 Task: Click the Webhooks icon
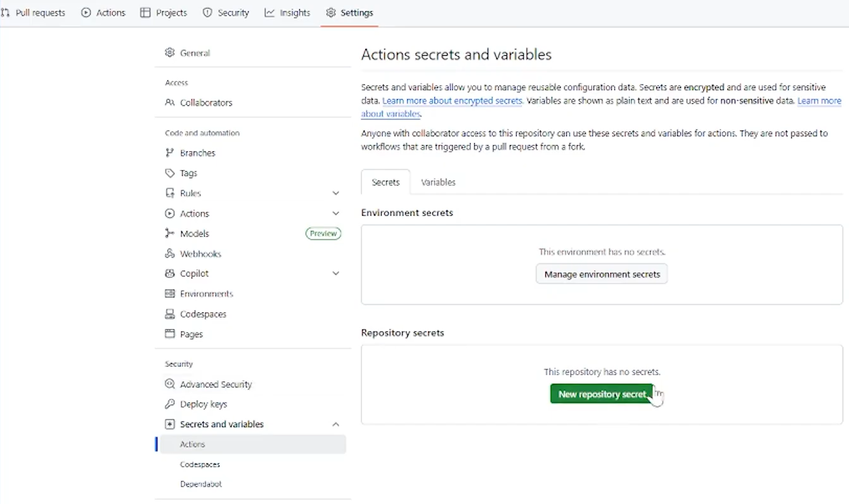tap(169, 254)
